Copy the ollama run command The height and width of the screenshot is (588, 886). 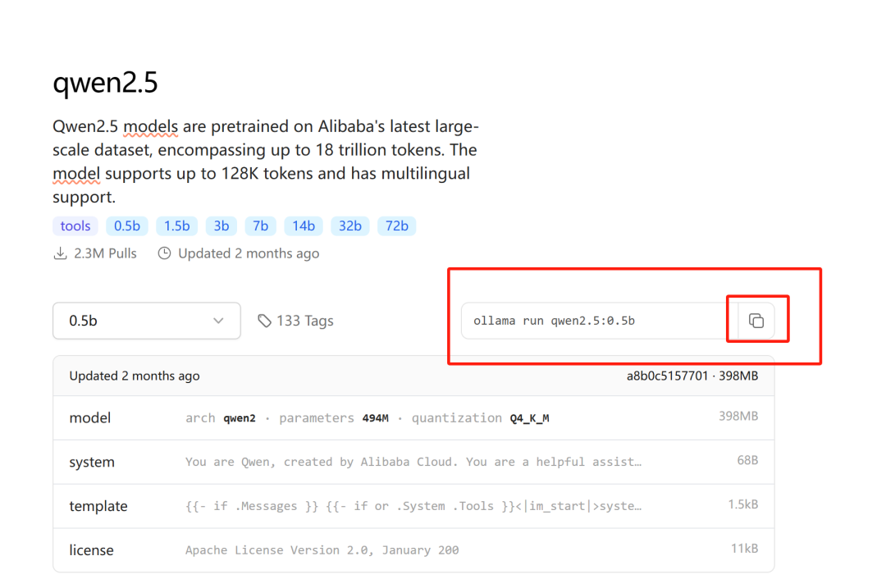[756, 321]
